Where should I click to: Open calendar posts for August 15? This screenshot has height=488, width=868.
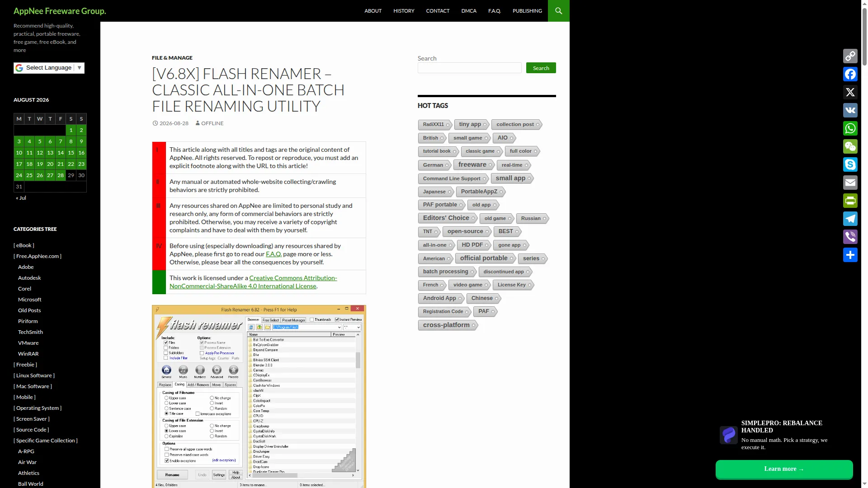click(x=71, y=153)
